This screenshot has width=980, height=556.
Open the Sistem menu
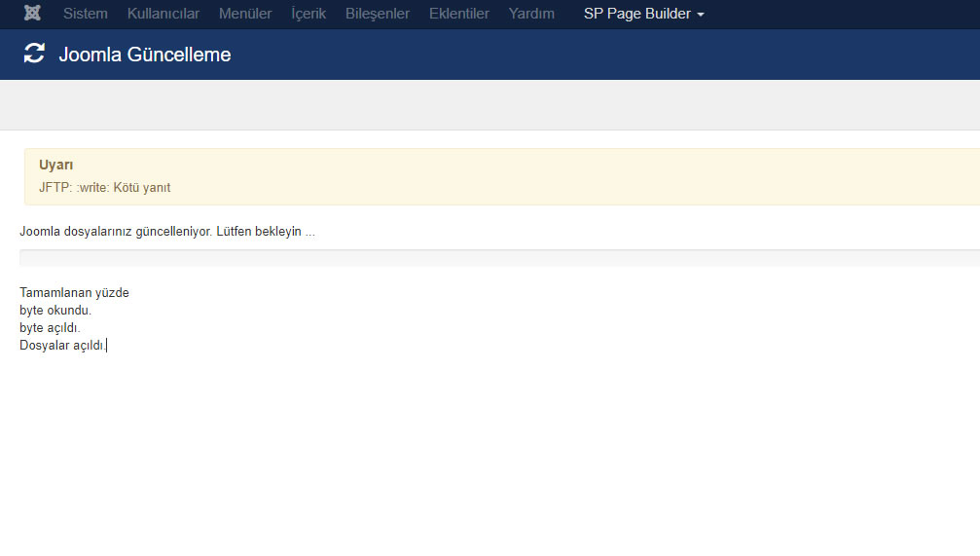point(85,14)
